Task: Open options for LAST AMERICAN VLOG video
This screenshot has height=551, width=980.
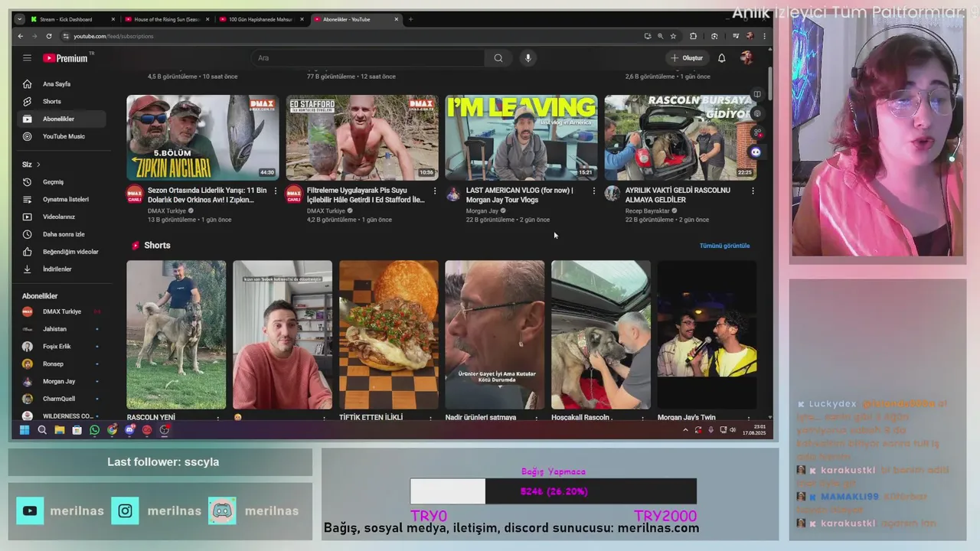Action: 593,191
